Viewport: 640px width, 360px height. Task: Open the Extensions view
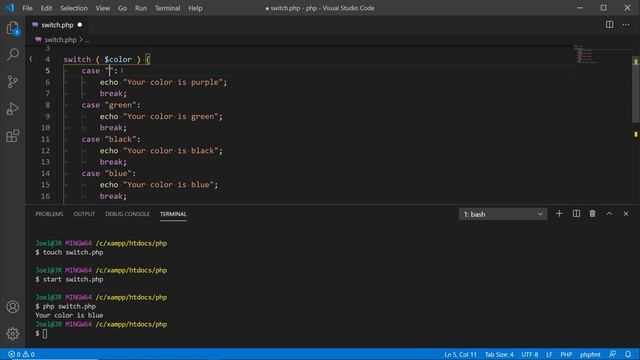point(13,136)
